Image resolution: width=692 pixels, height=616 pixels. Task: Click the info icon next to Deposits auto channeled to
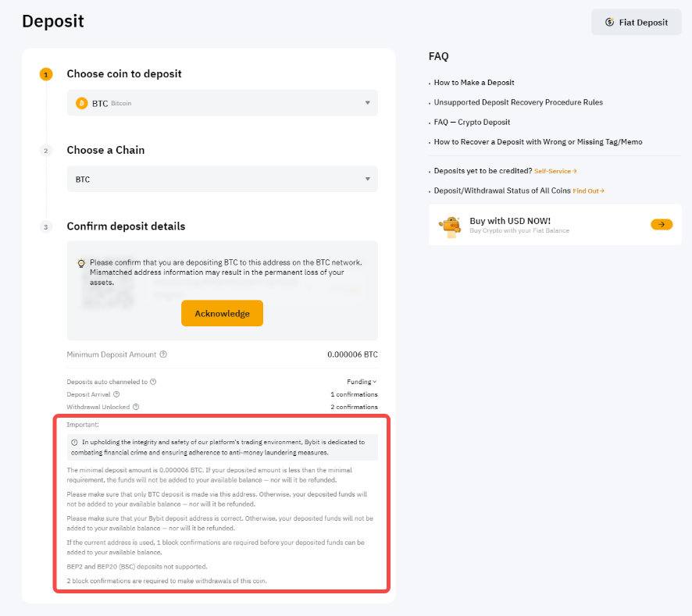(x=153, y=382)
